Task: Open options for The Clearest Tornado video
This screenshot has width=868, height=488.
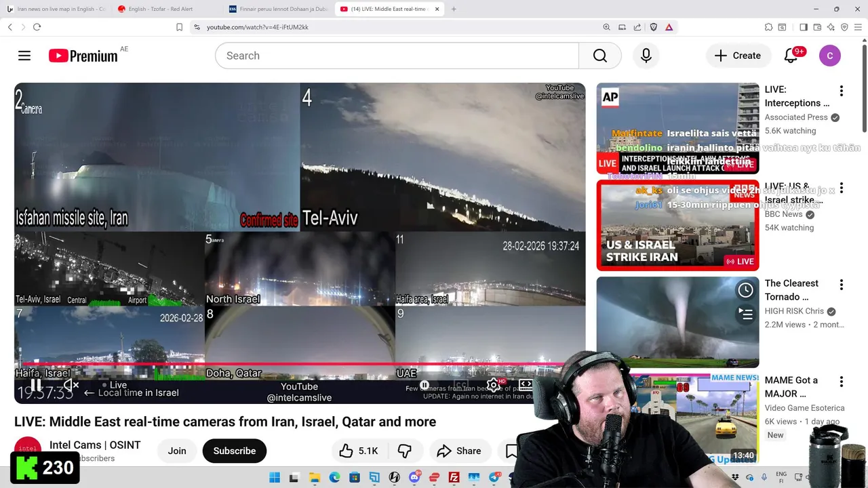Action: coord(842,285)
